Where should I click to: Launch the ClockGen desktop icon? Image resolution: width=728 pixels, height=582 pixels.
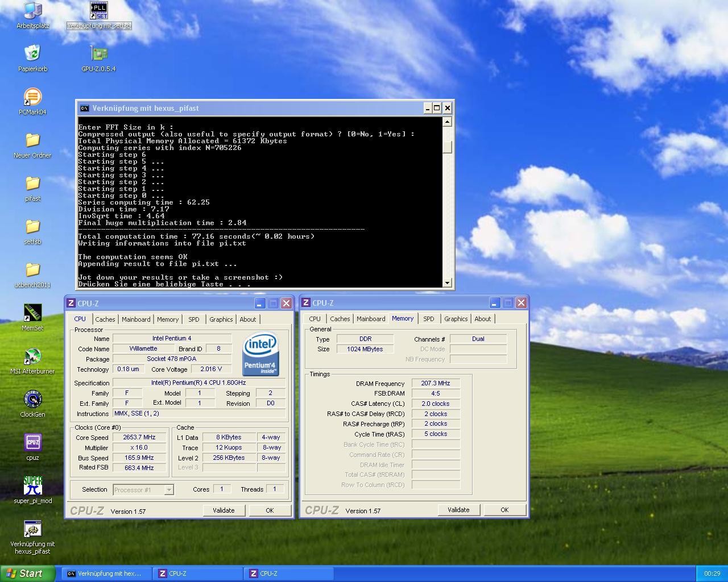[32, 404]
